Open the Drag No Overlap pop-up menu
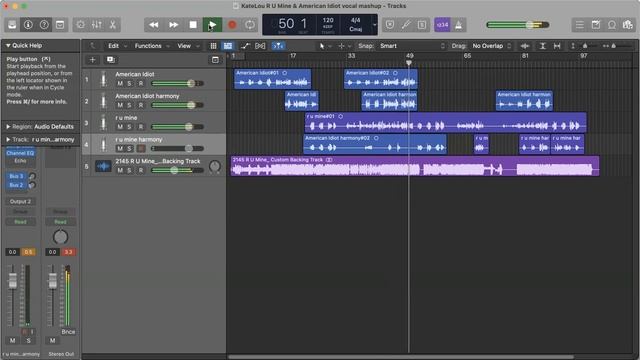The height and width of the screenshot is (360, 640). tap(491, 46)
